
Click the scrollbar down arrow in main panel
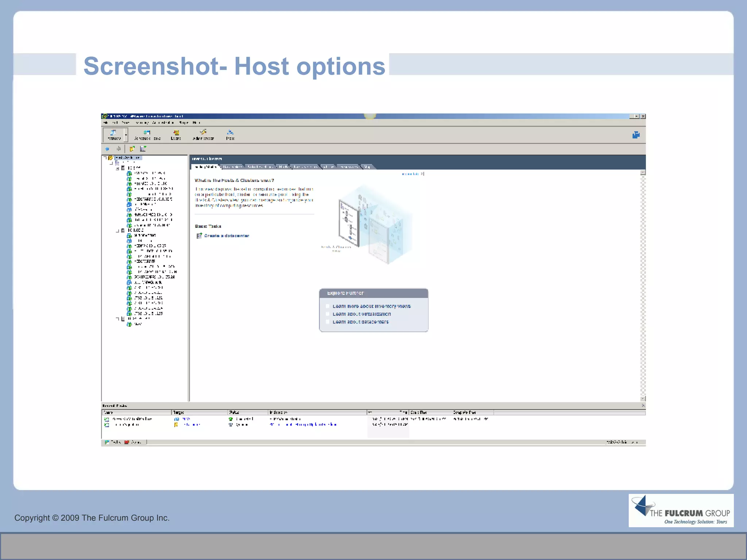pos(643,399)
